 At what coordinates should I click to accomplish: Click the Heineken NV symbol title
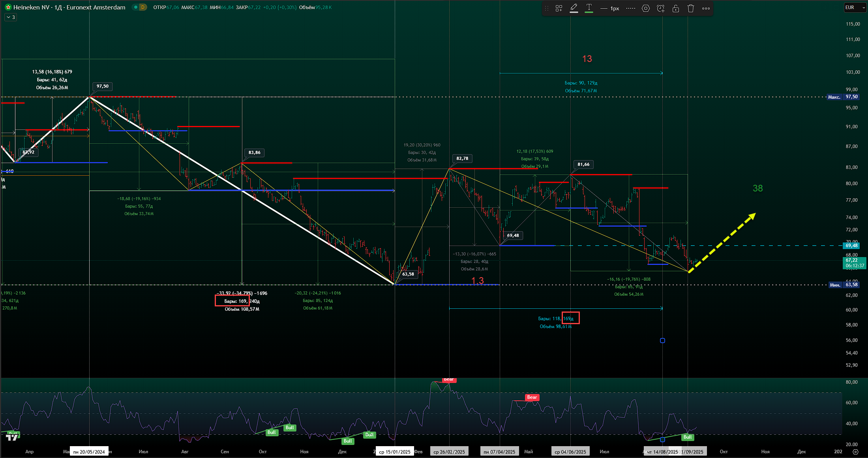[x=69, y=7]
